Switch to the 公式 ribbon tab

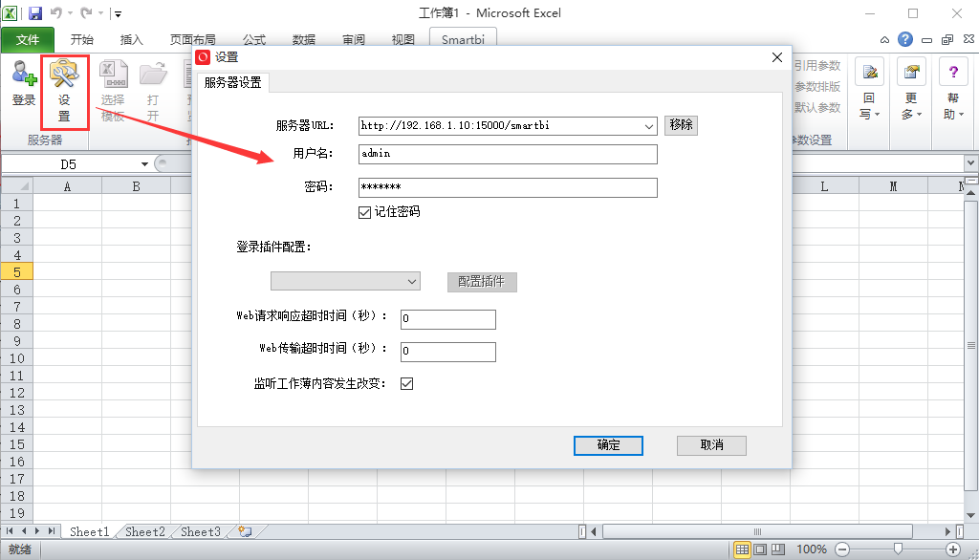[254, 40]
